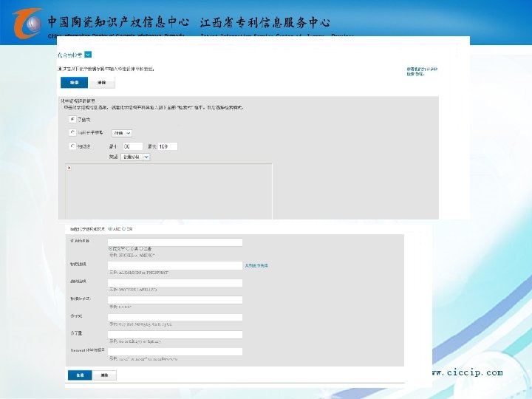Open the help link at top right of the form
Image resolution: width=532 pixels, height=399 pixels.
pos(422,71)
